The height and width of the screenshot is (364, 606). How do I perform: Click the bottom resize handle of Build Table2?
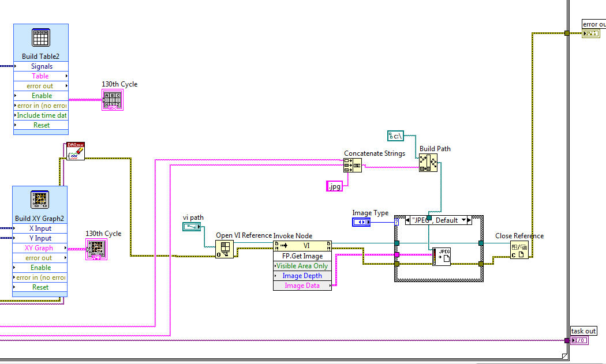[x=41, y=133]
